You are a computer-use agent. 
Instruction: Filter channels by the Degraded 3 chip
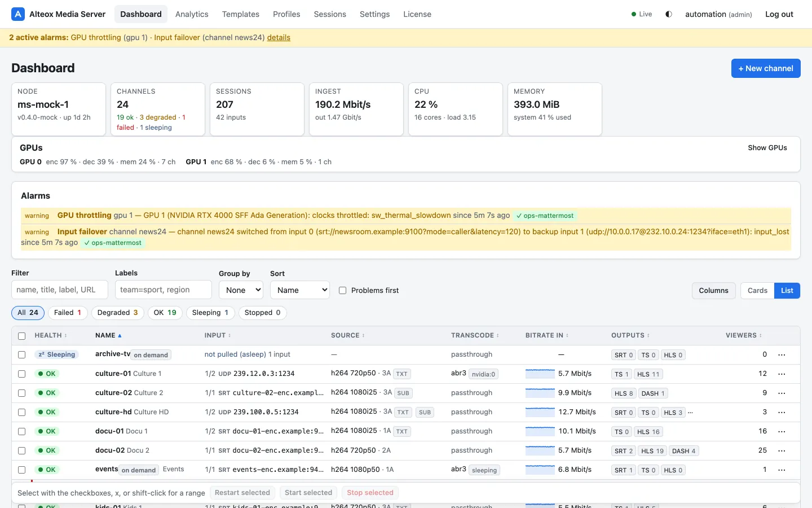tap(117, 313)
